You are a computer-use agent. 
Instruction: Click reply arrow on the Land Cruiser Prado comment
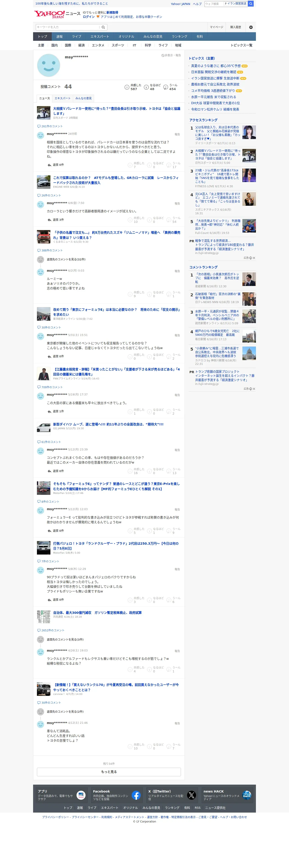point(50,600)
